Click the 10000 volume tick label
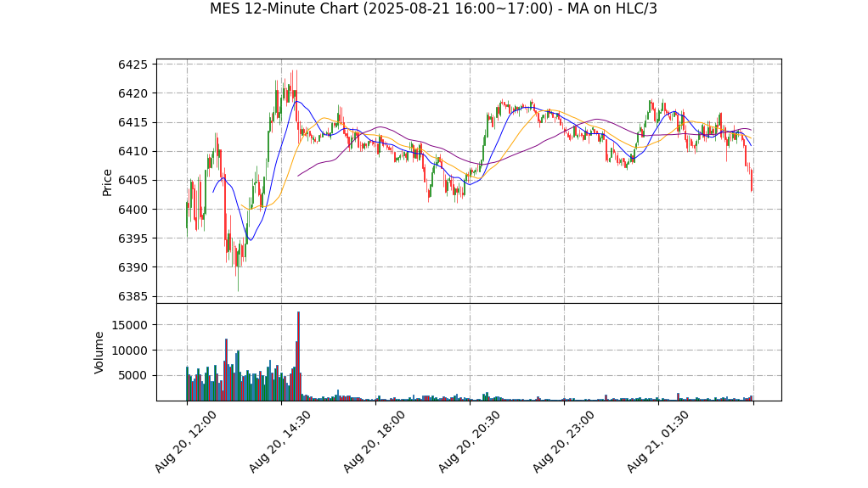 pos(129,351)
